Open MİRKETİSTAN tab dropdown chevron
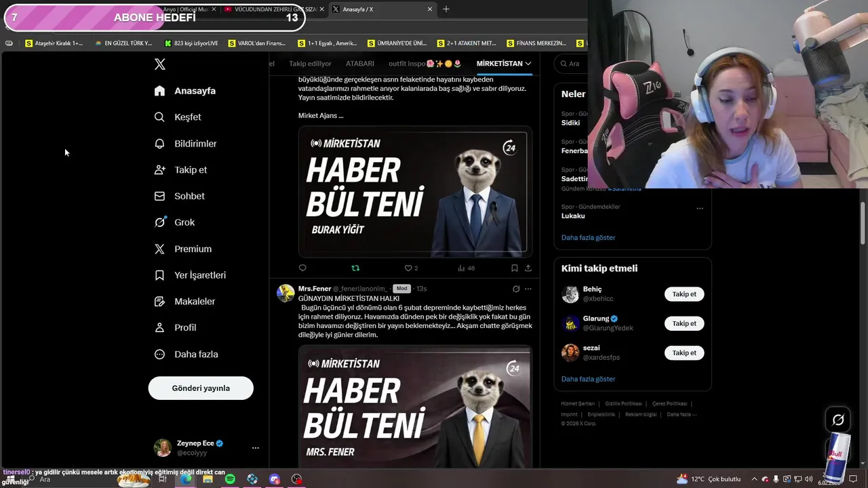The image size is (868, 488). [x=528, y=64]
